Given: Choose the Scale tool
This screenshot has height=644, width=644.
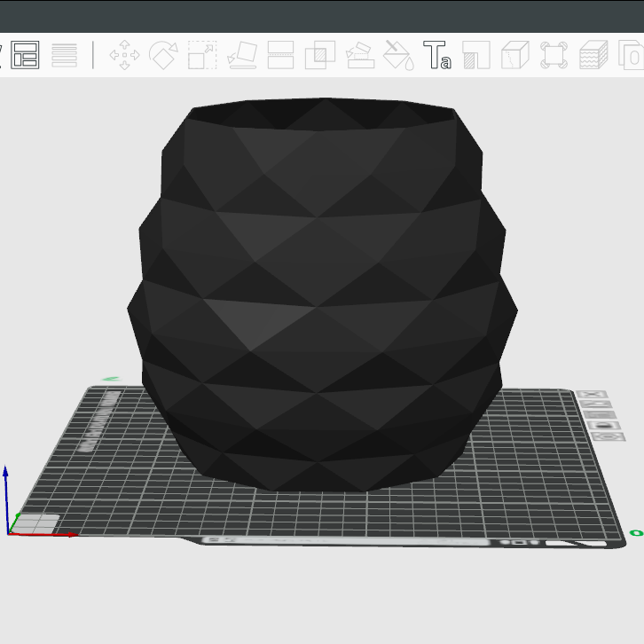Looking at the screenshot, I should (x=202, y=55).
